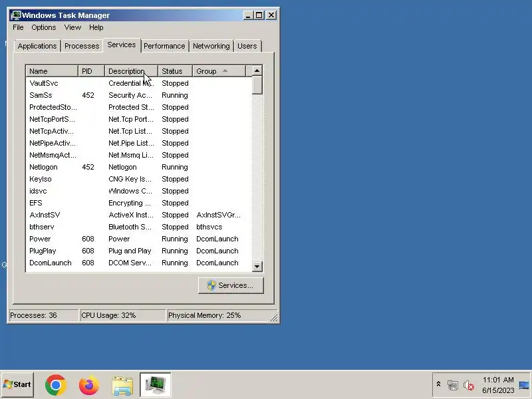
Task: Click the vertical scrollbar thumb
Action: 257,85
